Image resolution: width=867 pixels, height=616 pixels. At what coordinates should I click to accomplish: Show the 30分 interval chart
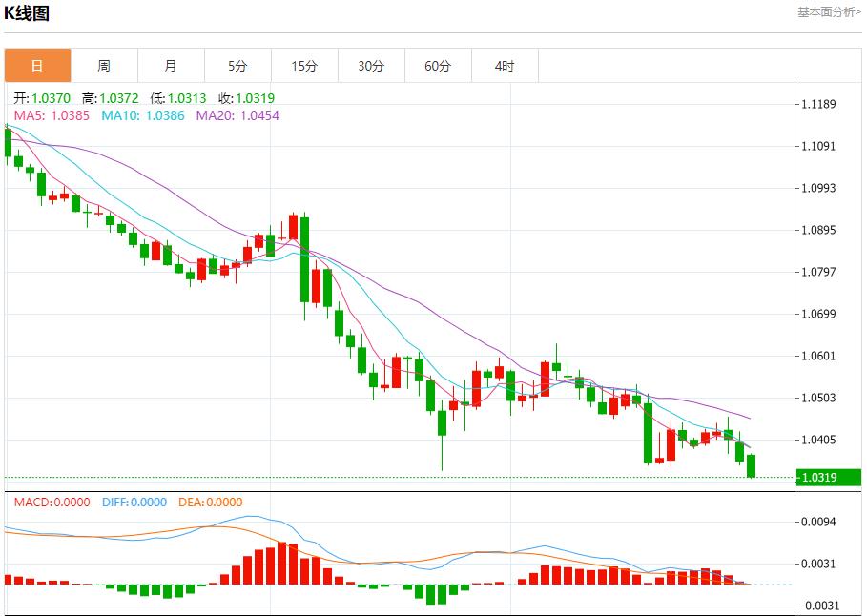point(371,66)
